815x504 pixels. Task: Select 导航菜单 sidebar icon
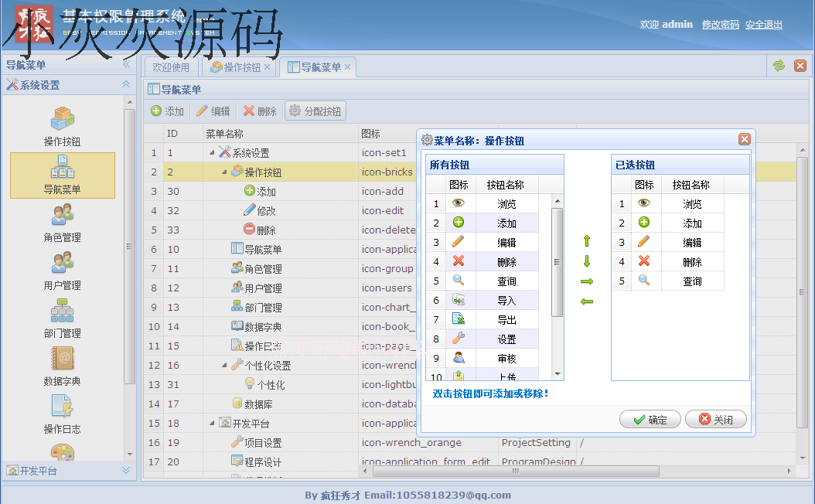click(x=62, y=175)
